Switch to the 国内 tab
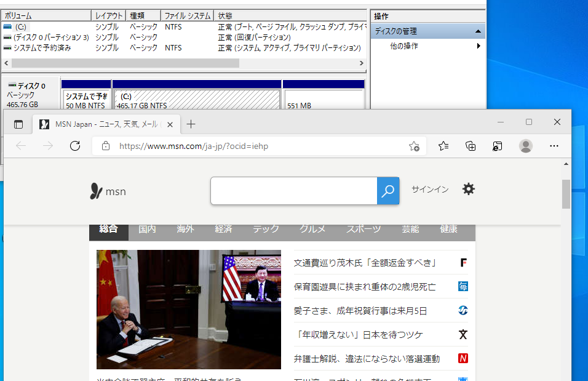The height and width of the screenshot is (381, 588). (x=147, y=229)
